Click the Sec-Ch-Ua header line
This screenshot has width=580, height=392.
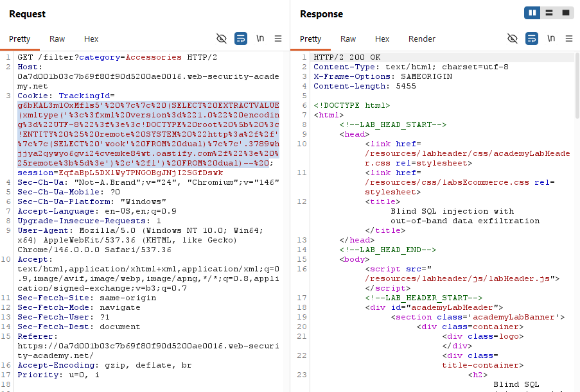pyautogui.click(x=148, y=182)
